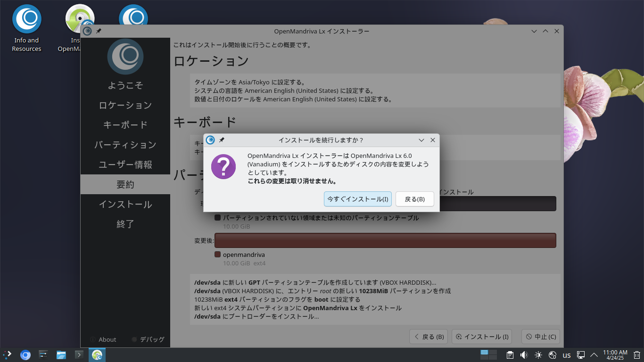Click 中止 (C) to cancel installer
The height and width of the screenshot is (362, 644).
click(541, 337)
